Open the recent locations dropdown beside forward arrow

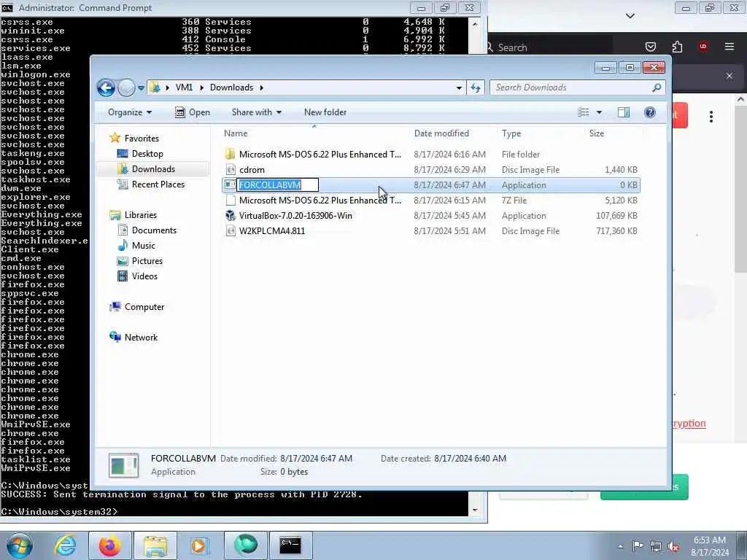point(141,87)
